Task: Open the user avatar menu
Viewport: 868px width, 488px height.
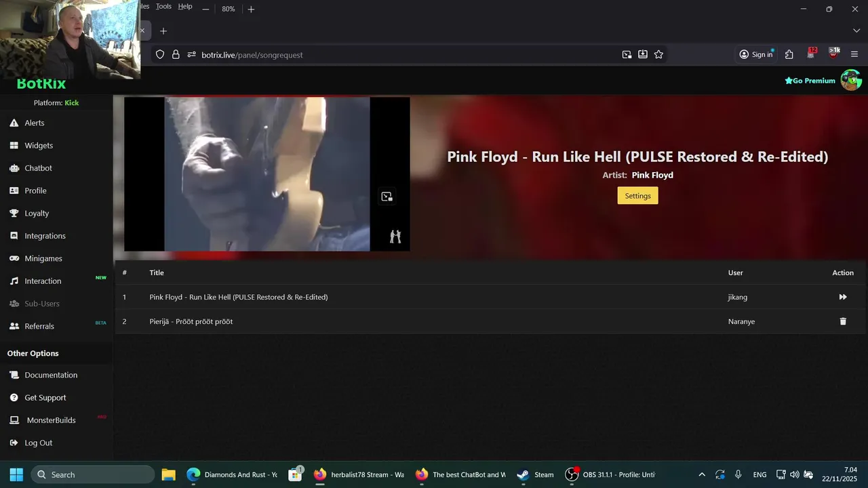Action: 851,80
